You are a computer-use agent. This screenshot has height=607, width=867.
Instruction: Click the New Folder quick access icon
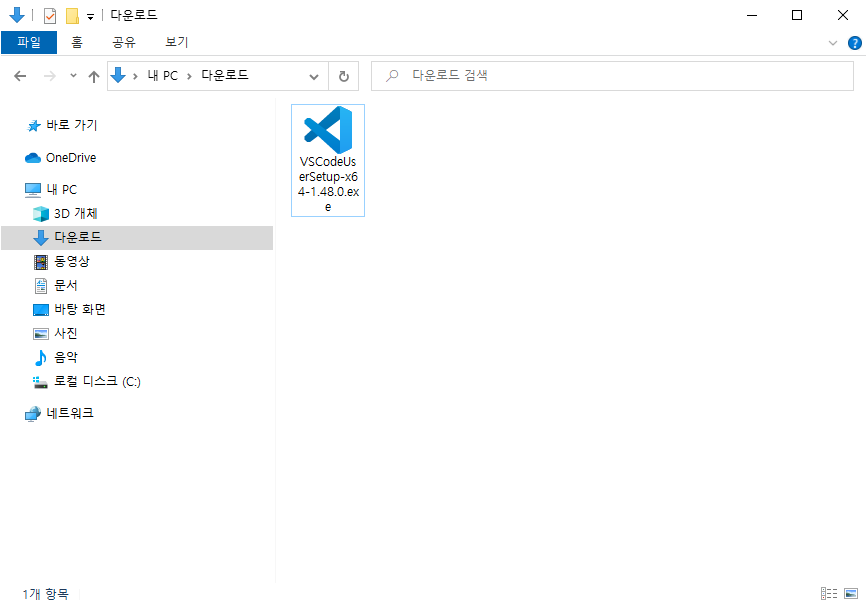click(x=72, y=15)
